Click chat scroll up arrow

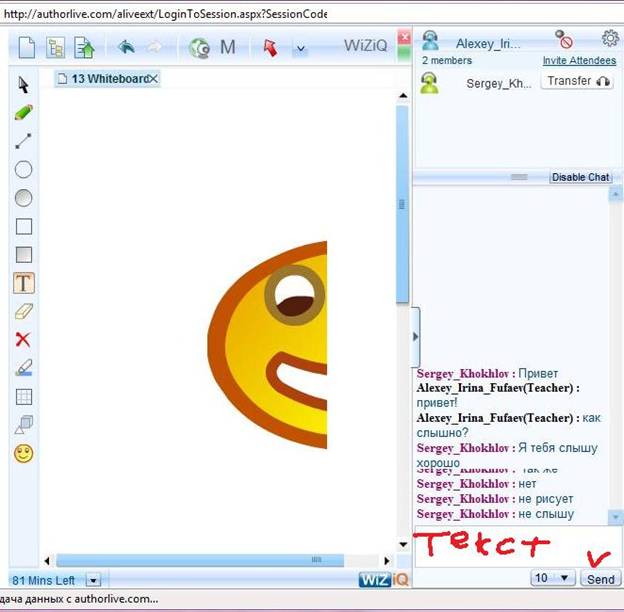616,194
